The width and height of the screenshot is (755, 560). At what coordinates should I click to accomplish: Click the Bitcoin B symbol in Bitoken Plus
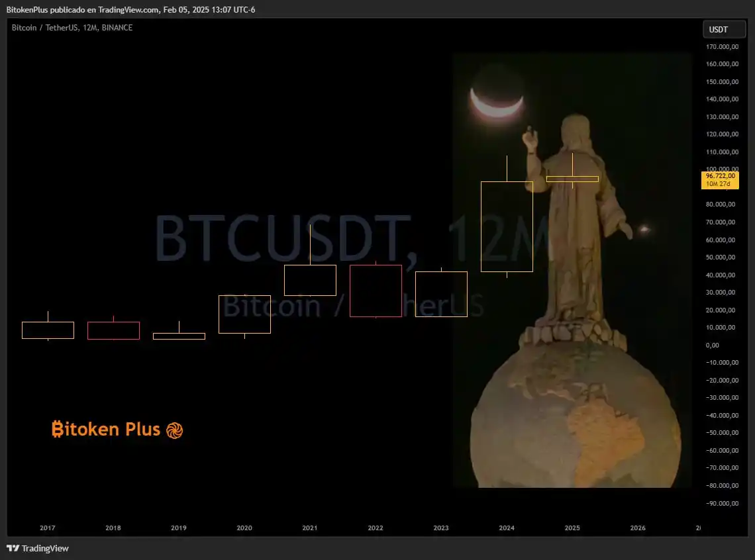click(58, 430)
